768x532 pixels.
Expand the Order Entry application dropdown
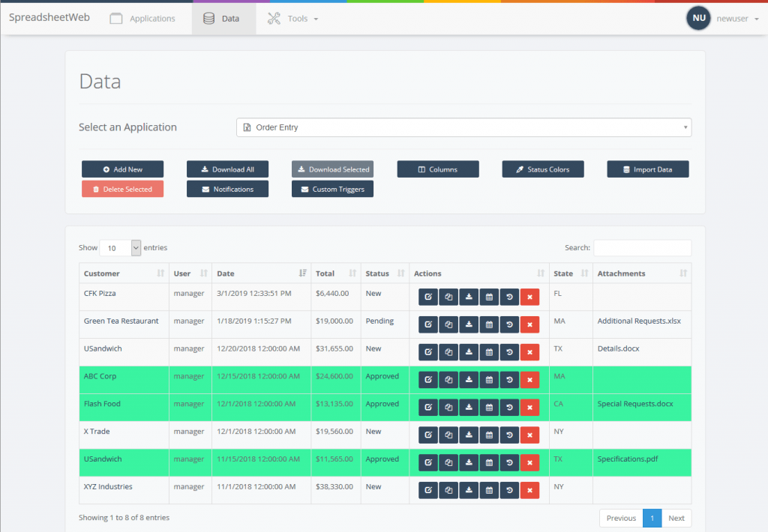[x=463, y=127]
